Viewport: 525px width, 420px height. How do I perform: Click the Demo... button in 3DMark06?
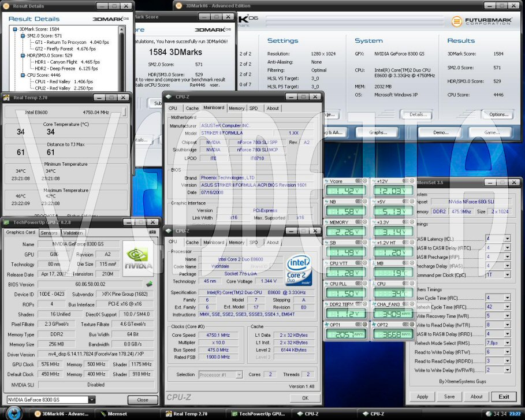(441, 132)
